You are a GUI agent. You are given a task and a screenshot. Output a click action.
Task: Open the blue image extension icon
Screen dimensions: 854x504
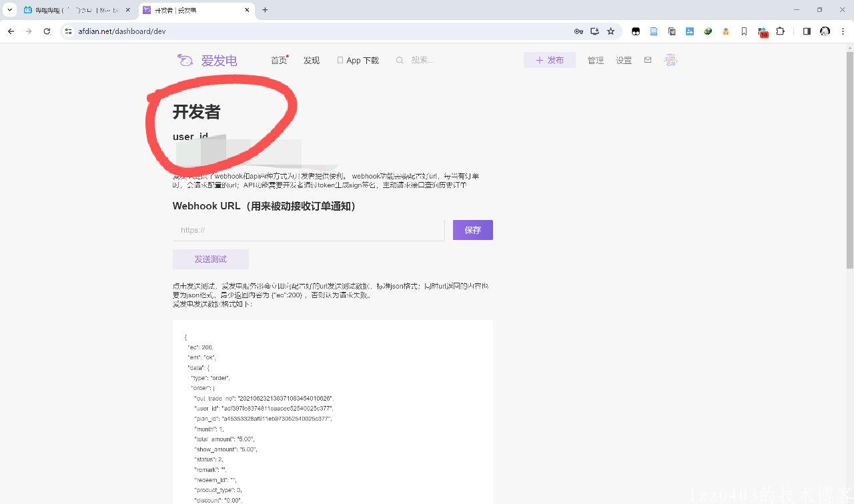690,31
